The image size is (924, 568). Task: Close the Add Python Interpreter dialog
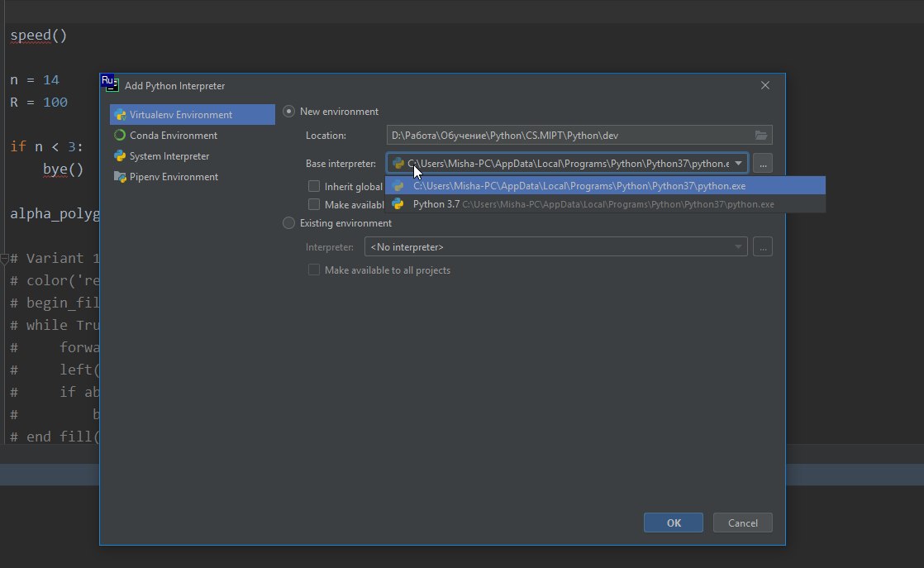pyautogui.click(x=764, y=85)
